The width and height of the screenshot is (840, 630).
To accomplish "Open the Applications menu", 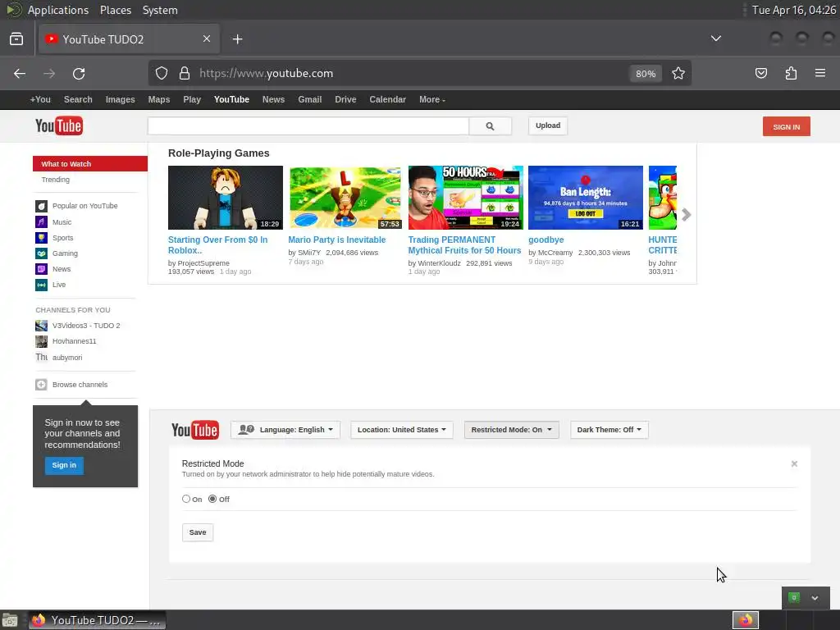I will 58,10.
